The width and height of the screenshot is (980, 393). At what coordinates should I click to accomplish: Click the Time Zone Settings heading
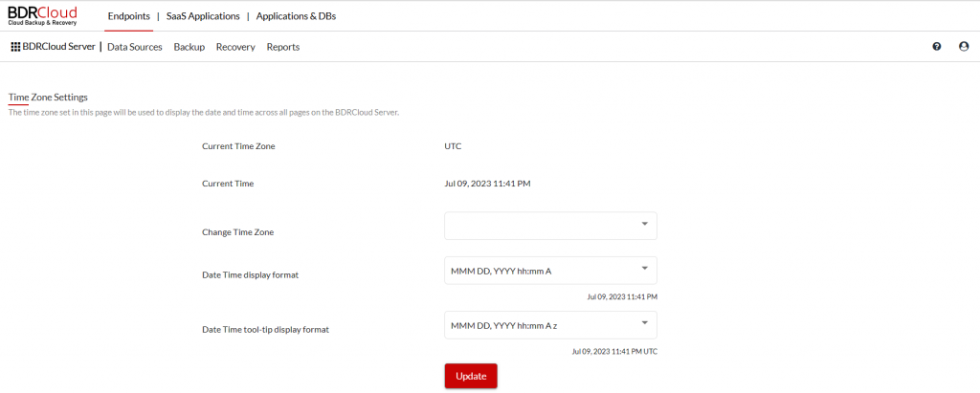click(48, 98)
